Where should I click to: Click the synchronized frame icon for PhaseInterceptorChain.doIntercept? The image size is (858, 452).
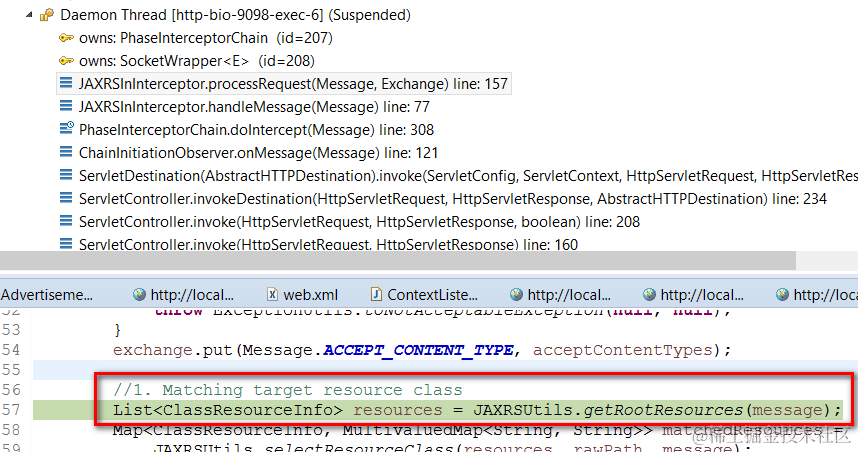click(x=66, y=128)
